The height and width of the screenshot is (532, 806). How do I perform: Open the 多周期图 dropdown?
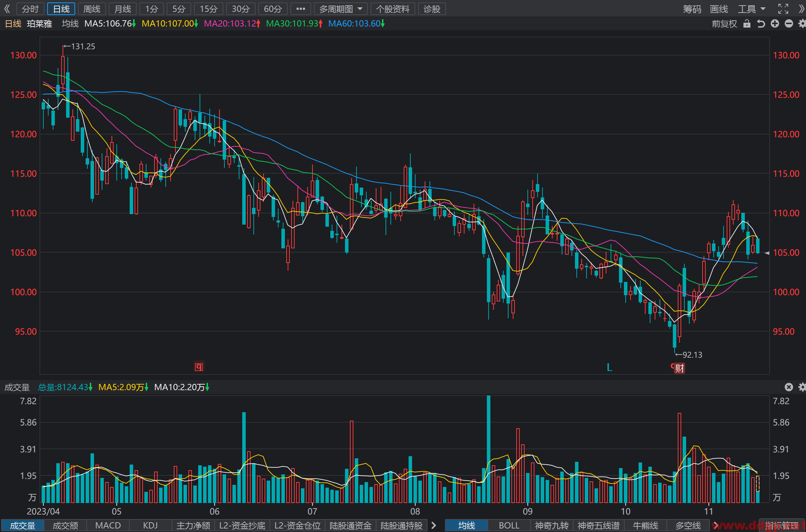click(x=341, y=9)
